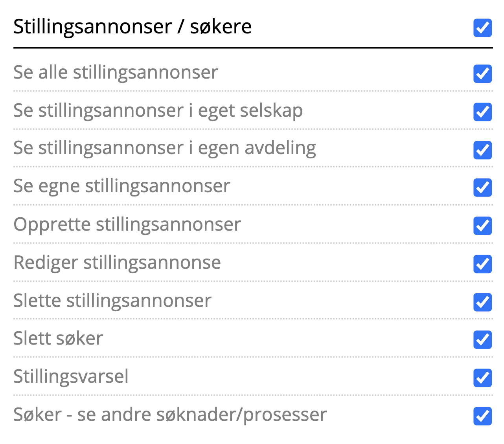504x444 pixels.
Task: Disable Søker - se andre søknader/prosesser checkbox
Action: click(482, 416)
